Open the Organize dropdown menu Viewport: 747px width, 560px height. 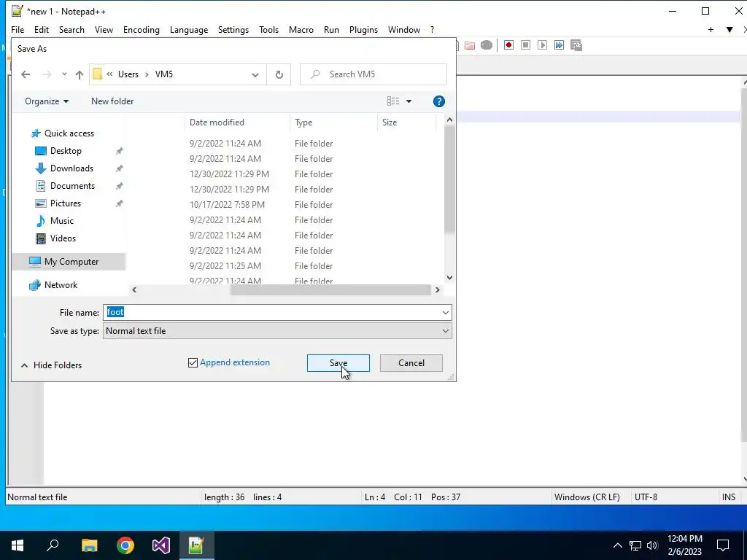(47, 101)
